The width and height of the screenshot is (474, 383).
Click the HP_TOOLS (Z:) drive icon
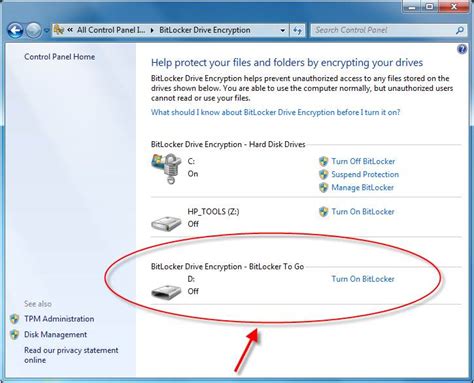coord(166,224)
